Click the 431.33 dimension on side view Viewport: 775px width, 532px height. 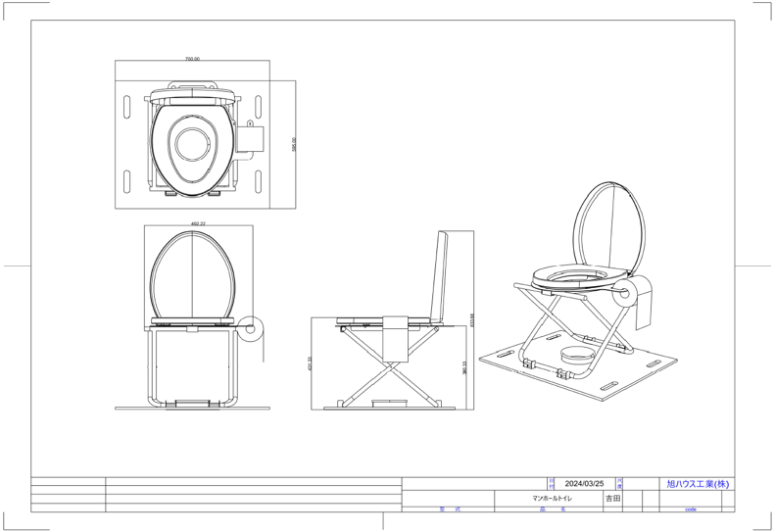click(x=311, y=363)
